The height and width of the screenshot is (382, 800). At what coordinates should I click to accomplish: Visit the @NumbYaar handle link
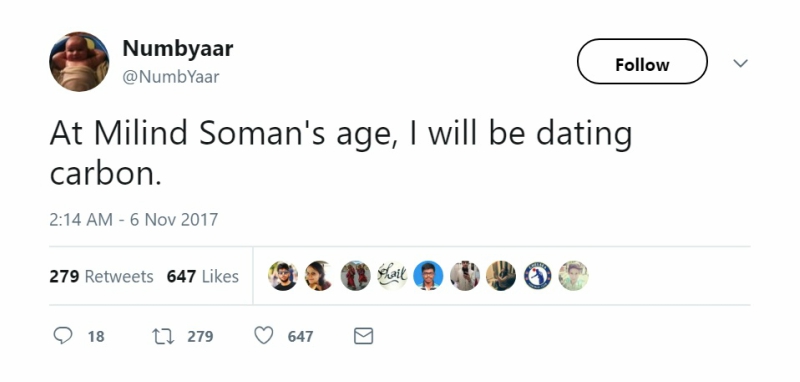point(171,77)
